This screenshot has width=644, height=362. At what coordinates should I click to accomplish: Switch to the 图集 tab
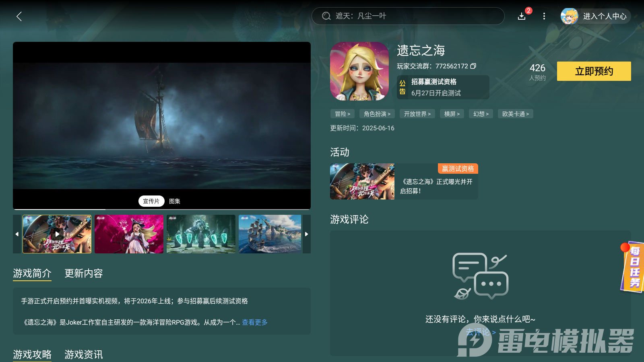coord(174,201)
